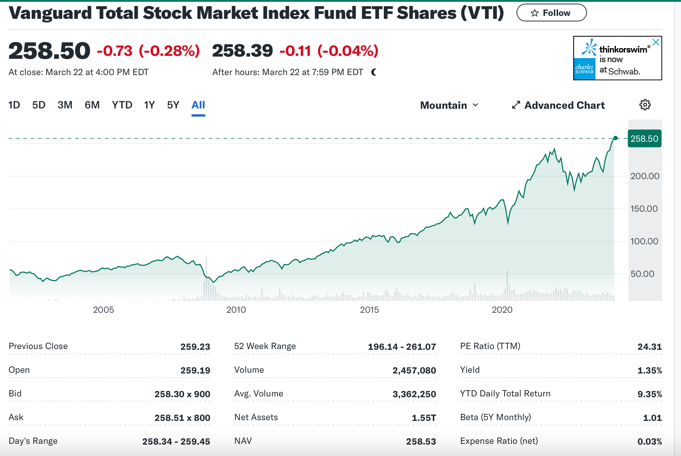The image size is (681, 456).
Task: Click the Avg. Volume value 3,362,250
Action: pos(414,394)
